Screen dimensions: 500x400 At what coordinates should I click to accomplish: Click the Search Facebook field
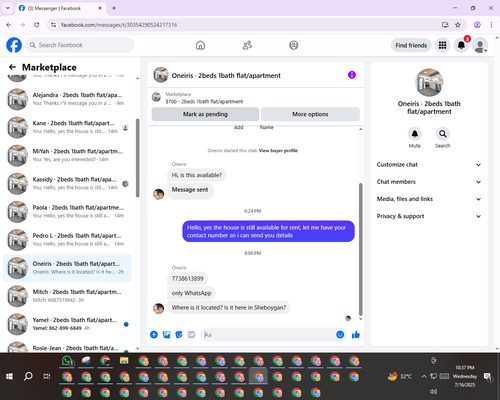80,45
